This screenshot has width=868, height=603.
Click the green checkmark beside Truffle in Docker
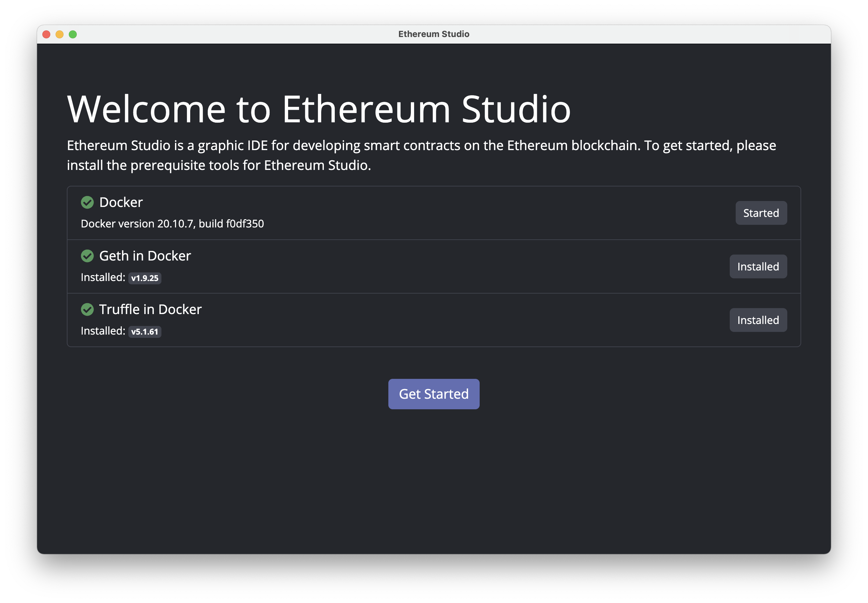87,310
